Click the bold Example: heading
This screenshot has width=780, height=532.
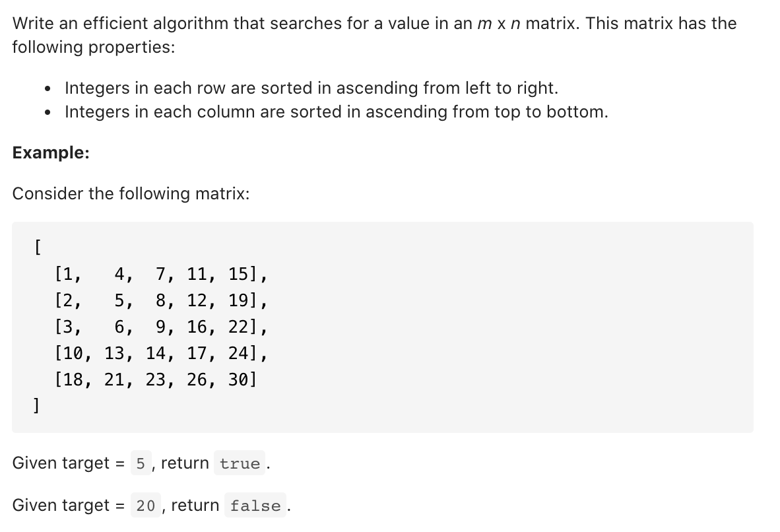51,152
